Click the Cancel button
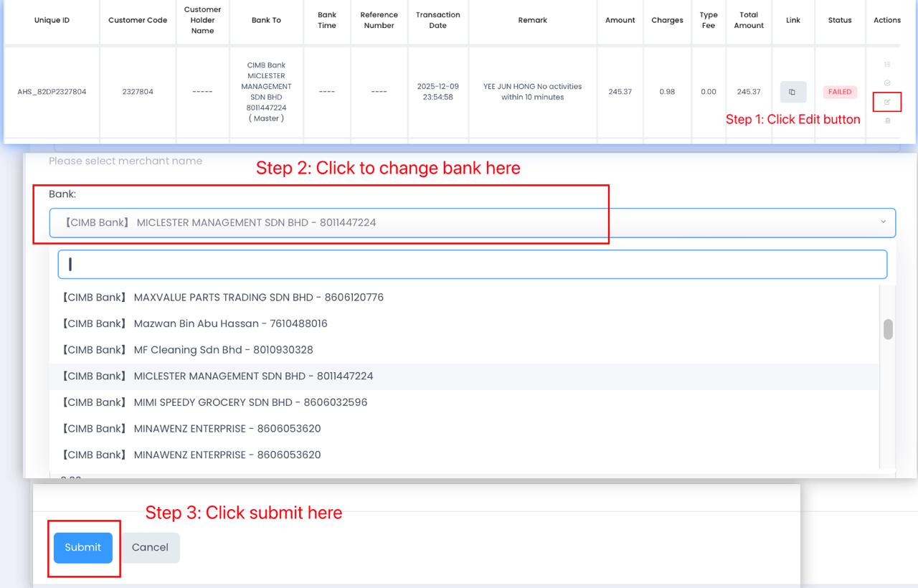This screenshot has height=588, width=918. (x=150, y=548)
